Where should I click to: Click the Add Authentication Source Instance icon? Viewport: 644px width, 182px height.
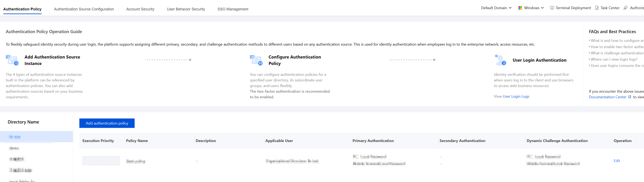coord(12,60)
